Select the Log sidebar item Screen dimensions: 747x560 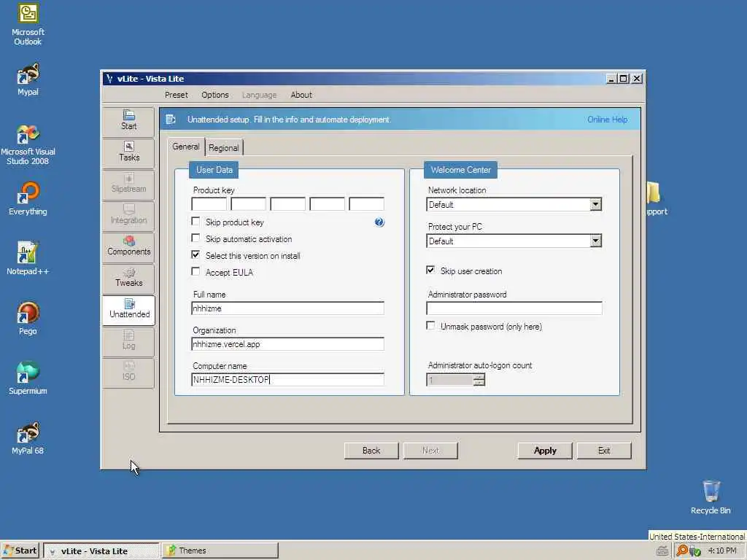click(x=128, y=341)
